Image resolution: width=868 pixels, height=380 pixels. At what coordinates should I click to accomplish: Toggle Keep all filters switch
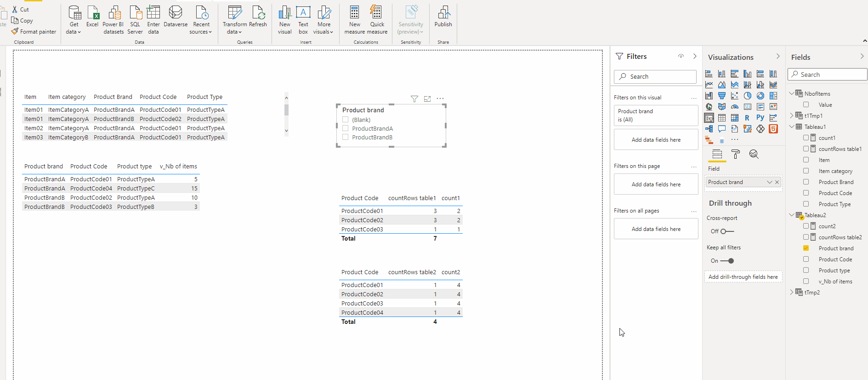(x=727, y=261)
